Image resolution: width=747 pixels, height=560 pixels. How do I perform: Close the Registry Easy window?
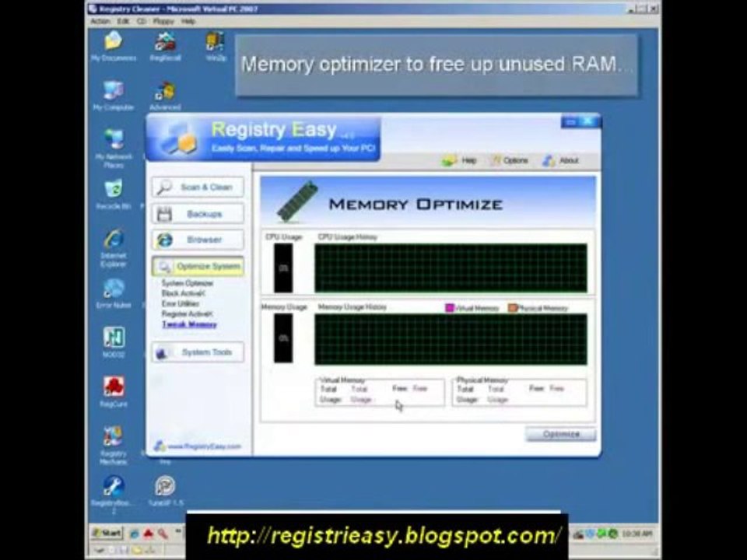(589, 122)
